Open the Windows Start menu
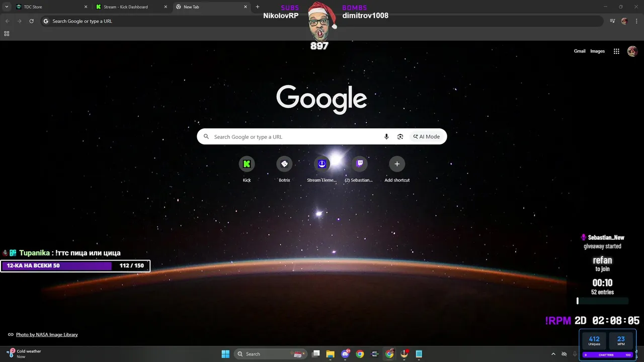 (225, 354)
